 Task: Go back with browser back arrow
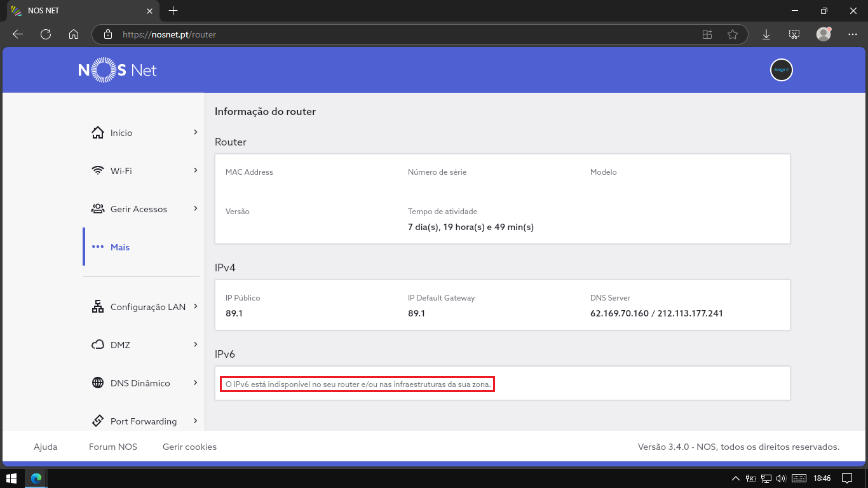tap(18, 34)
